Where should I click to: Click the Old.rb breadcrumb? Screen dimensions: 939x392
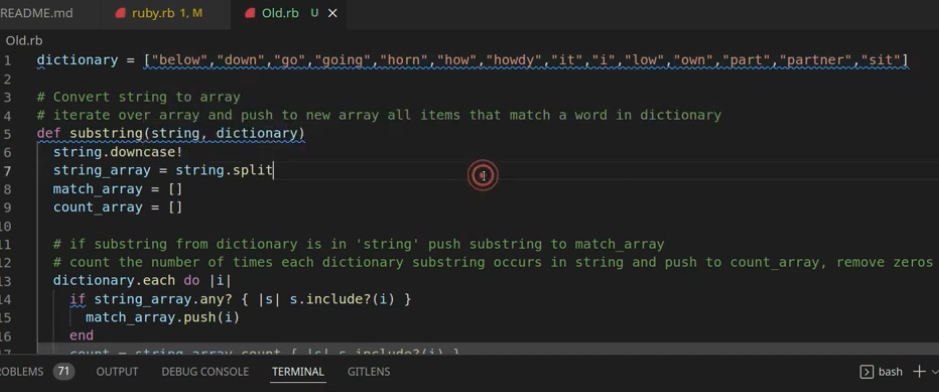pyautogui.click(x=24, y=41)
